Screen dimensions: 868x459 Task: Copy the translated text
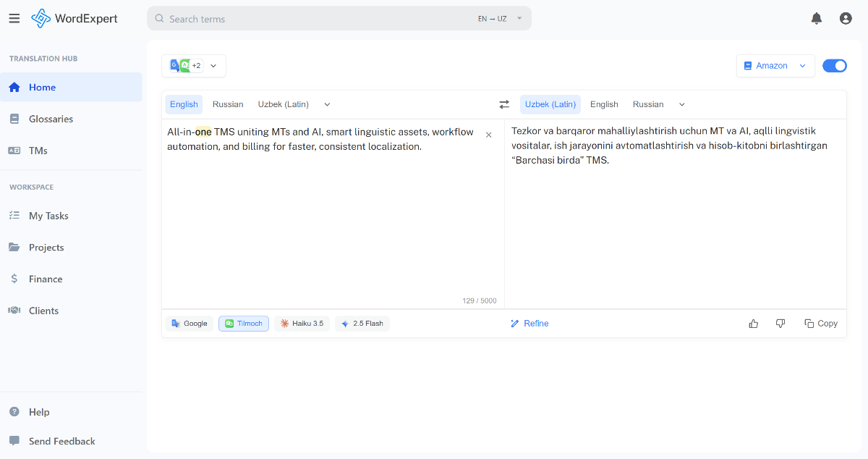(821, 323)
